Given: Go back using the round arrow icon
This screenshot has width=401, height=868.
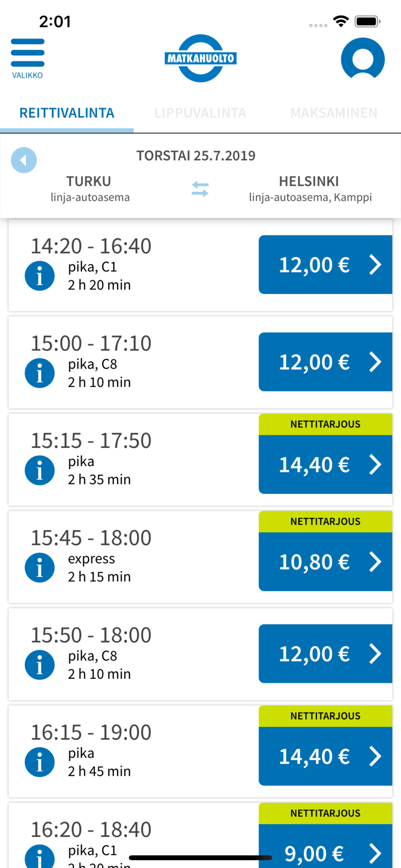Looking at the screenshot, I should point(24,160).
